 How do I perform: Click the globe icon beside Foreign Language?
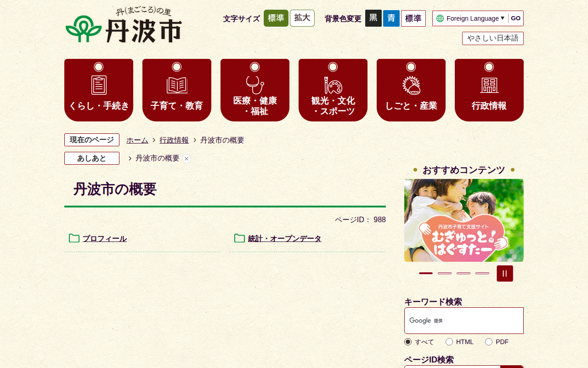[x=440, y=18]
